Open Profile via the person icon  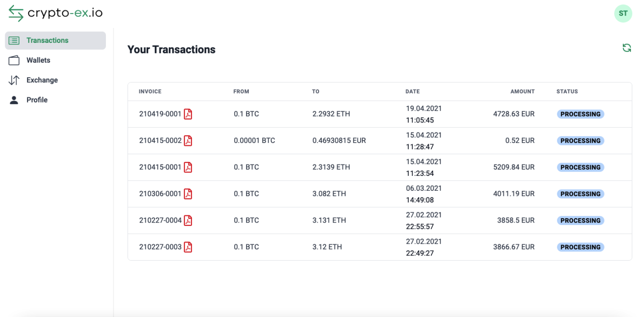coord(14,100)
